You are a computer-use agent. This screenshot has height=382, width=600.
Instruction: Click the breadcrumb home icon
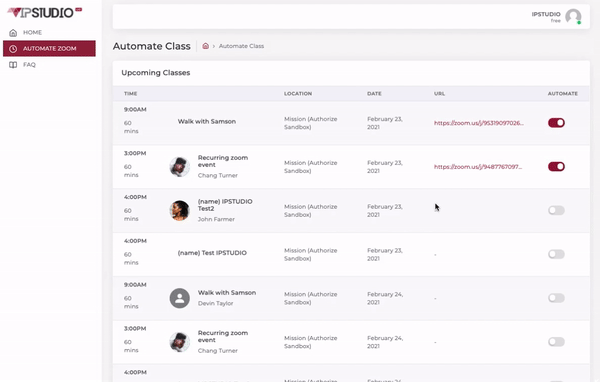point(205,46)
